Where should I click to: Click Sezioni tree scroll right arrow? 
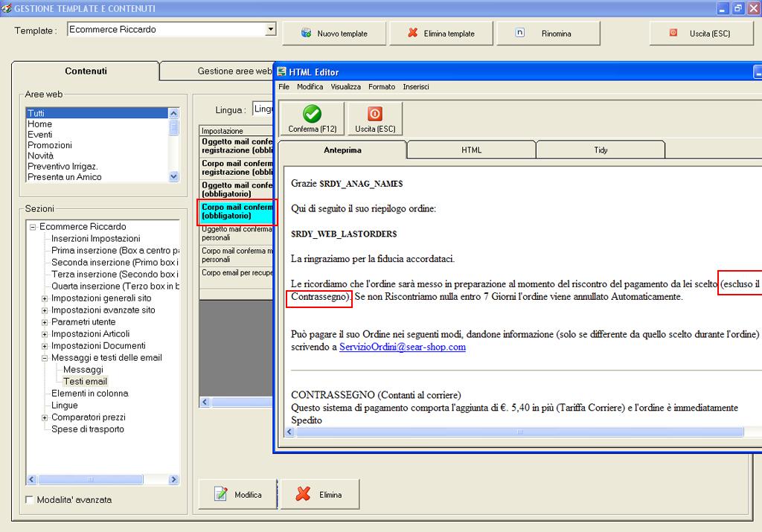coord(173,479)
